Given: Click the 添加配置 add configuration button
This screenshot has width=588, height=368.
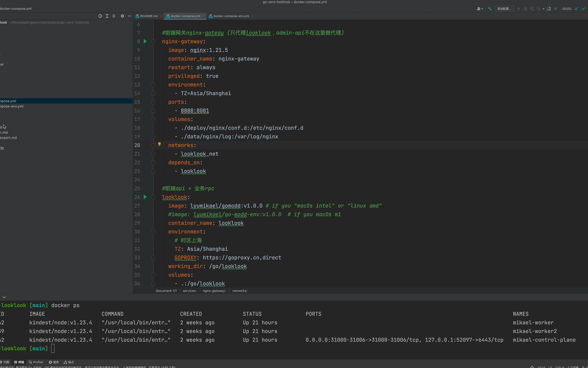Looking at the screenshot, I should point(504,9).
